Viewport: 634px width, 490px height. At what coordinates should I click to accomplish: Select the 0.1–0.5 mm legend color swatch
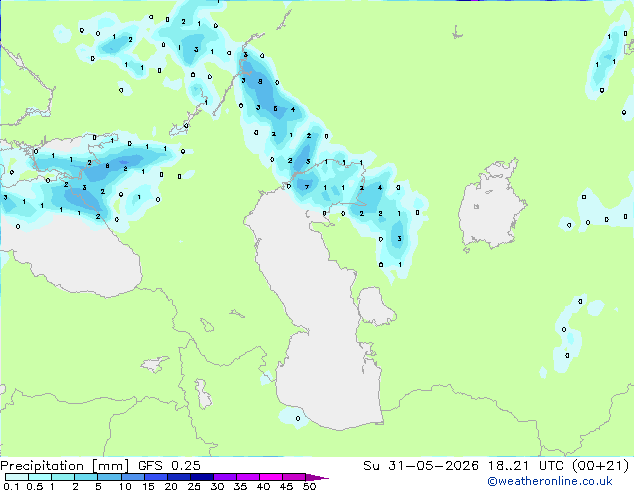[x=17, y=477]
